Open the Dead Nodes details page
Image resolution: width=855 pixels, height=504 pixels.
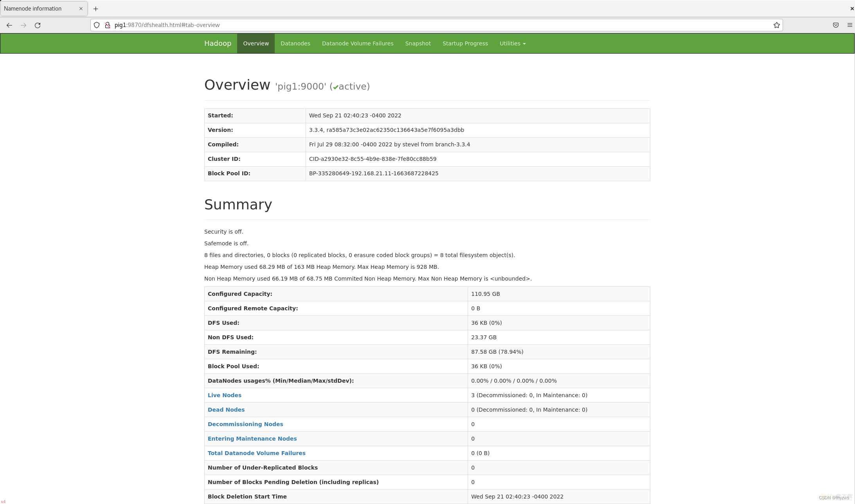tap(226, 409)
